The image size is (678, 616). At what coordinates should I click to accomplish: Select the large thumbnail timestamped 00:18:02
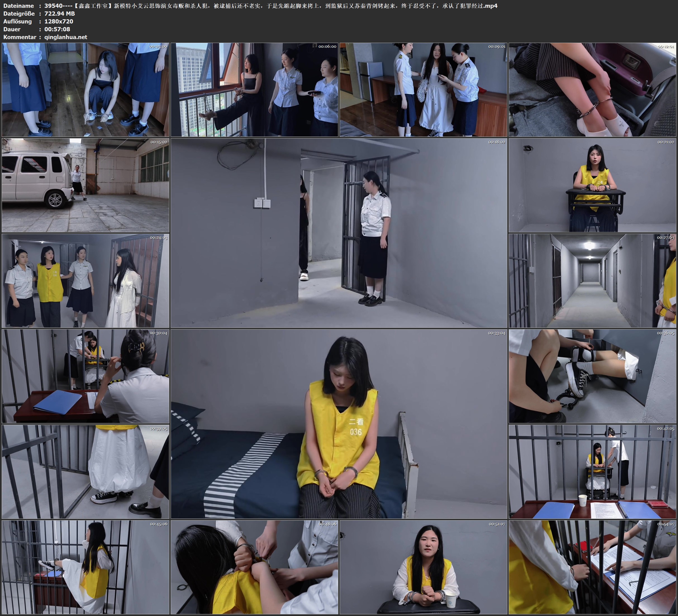[339, 233]
